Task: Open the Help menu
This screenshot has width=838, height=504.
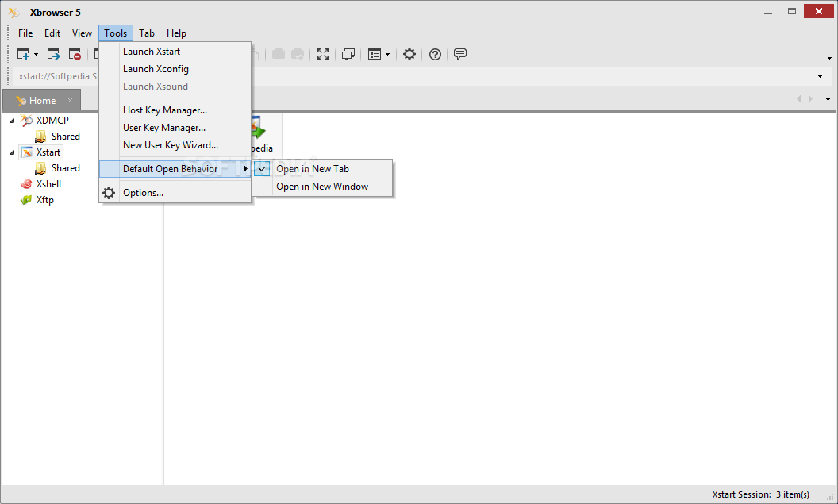Action: tap(176, 33)
